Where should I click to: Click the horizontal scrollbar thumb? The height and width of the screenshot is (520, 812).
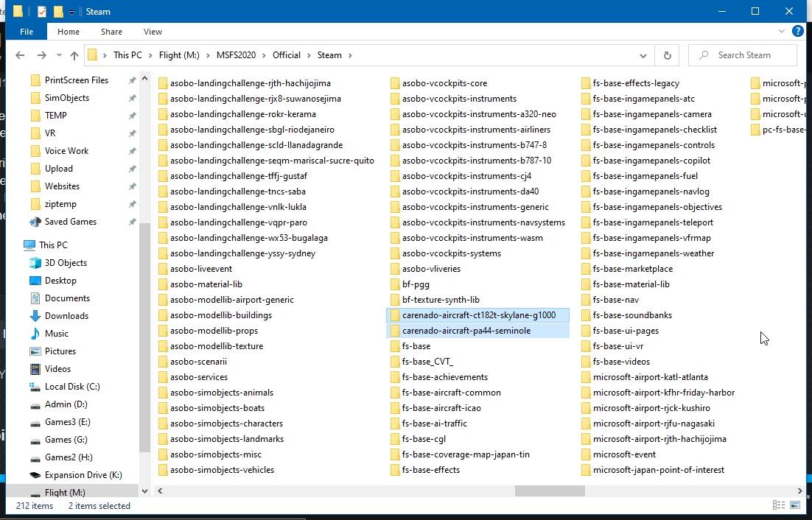tap(549, 491)
